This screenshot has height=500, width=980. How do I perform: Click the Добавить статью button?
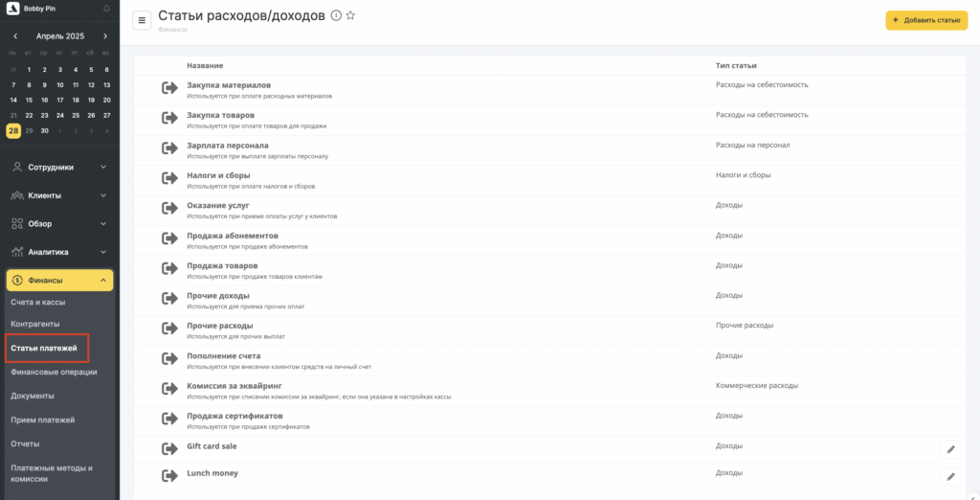point(926,20)
